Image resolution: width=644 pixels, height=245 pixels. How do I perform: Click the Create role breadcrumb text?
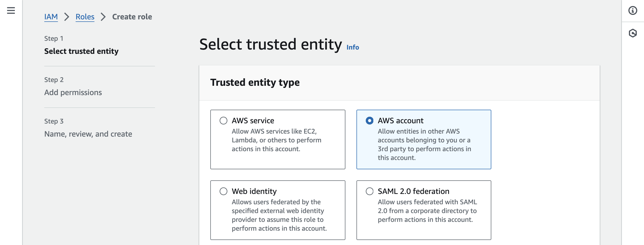tap(132, 17)
